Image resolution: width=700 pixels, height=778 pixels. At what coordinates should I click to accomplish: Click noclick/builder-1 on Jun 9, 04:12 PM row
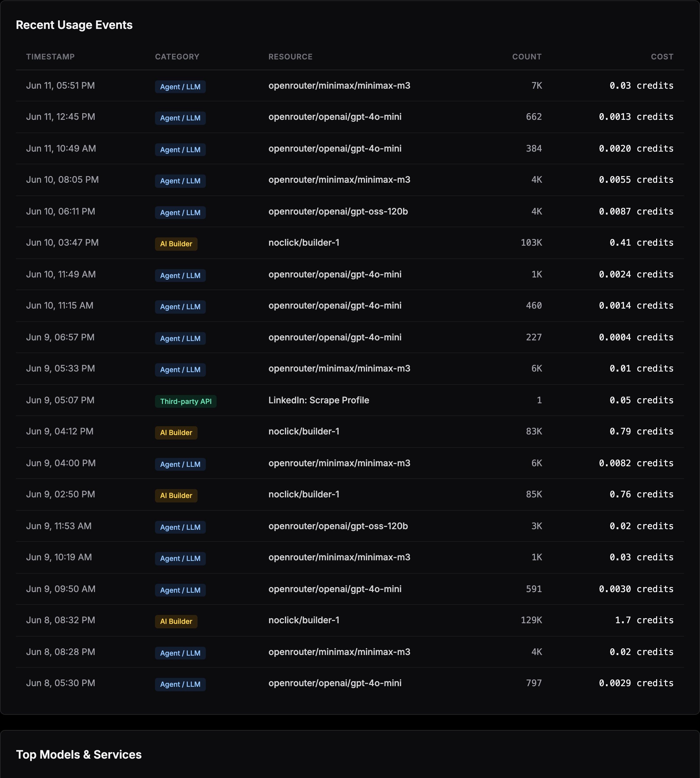pos(304,431)
